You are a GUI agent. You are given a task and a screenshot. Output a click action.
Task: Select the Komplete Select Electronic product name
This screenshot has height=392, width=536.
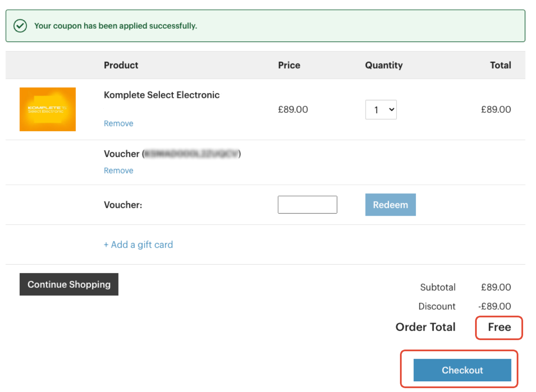click(x=162, y=95)
